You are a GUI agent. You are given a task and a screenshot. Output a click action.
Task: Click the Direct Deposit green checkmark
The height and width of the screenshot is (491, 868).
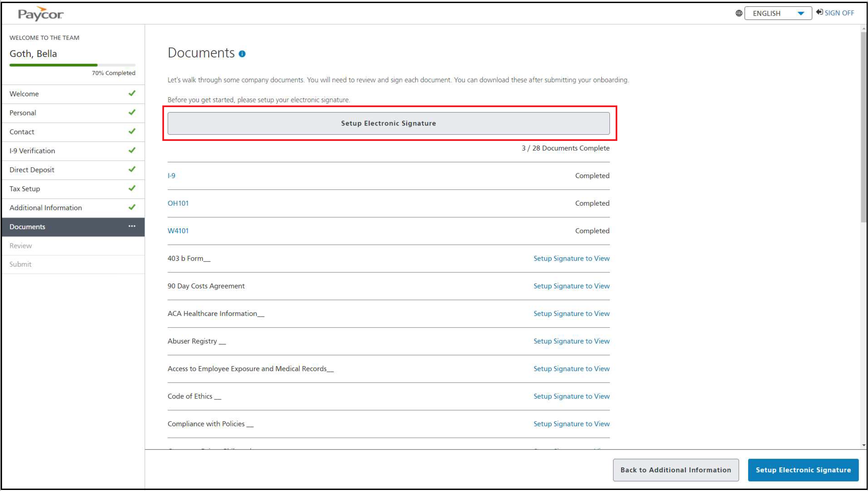pyautogui.click(x=132, y=169)
